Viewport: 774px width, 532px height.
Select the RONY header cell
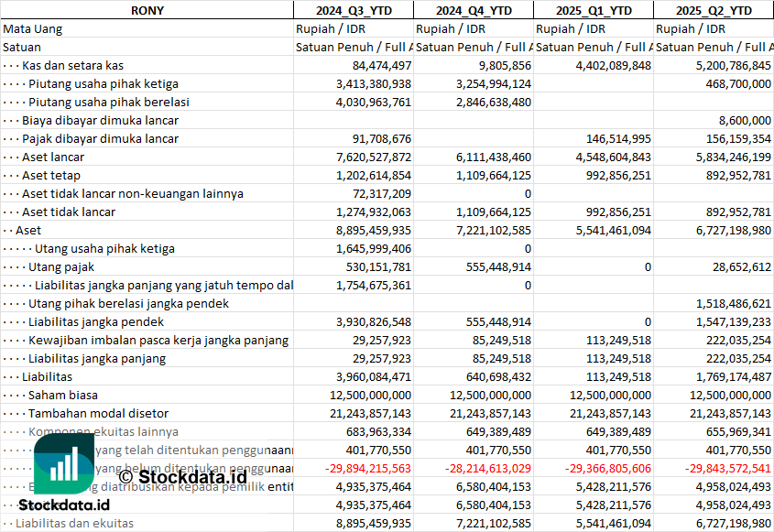click(147, 10)
